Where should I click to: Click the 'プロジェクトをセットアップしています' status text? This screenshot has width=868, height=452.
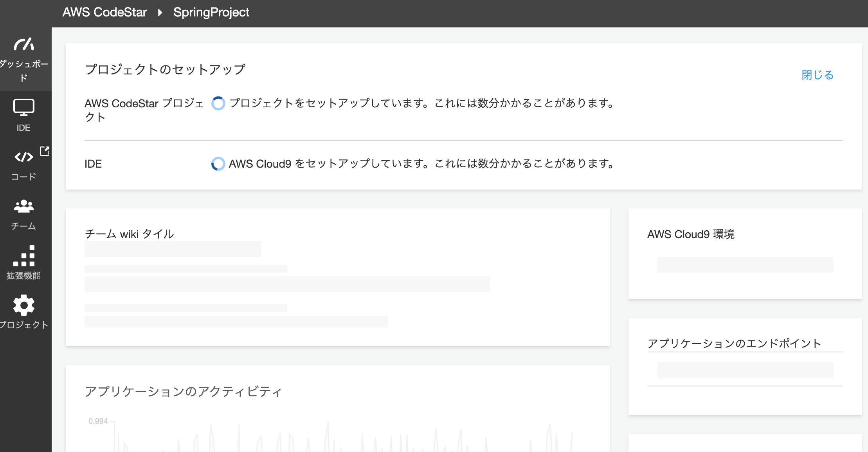click(422, 103)
